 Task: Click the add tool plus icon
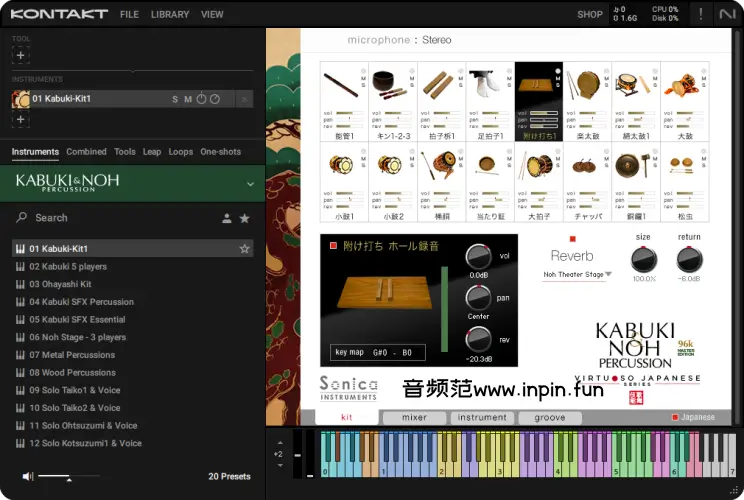click(20, 55)
